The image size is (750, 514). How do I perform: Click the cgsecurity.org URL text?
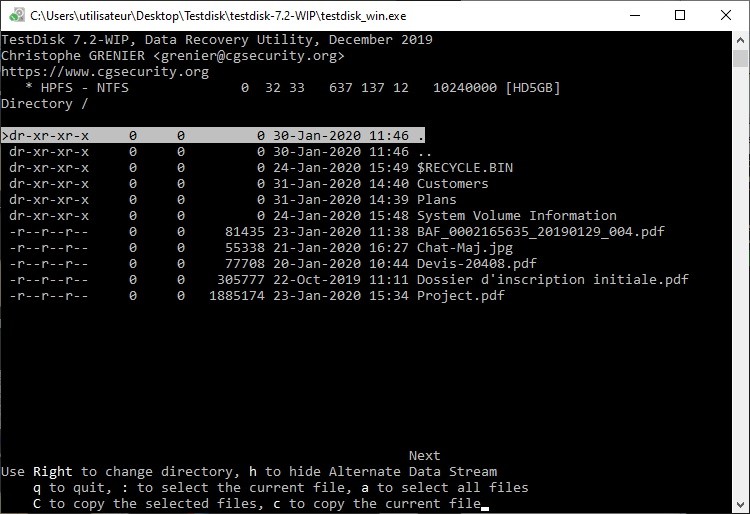tap(104, 72)
